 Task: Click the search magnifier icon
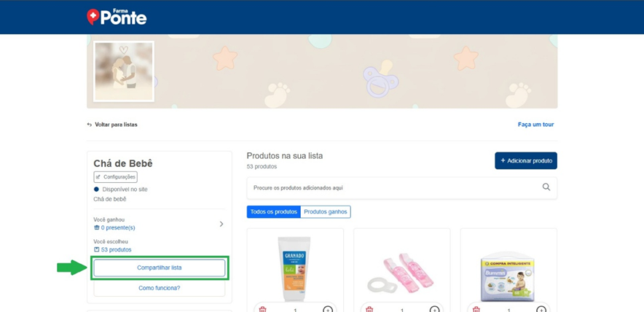pos(546,187)
